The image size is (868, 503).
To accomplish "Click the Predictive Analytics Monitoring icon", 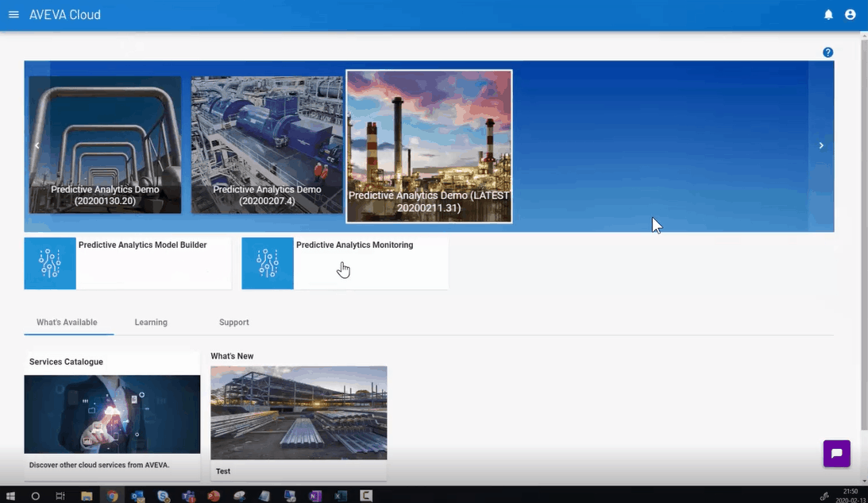I will tap(268, 263).
